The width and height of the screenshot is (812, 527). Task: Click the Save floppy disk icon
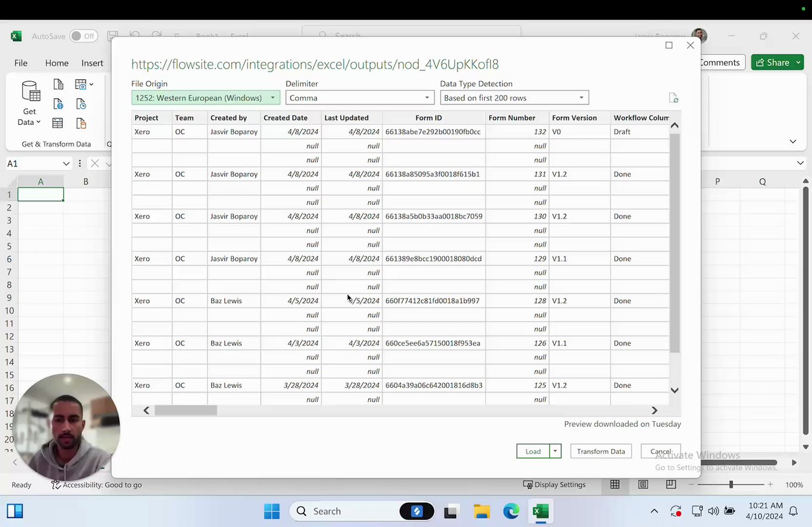112,36
